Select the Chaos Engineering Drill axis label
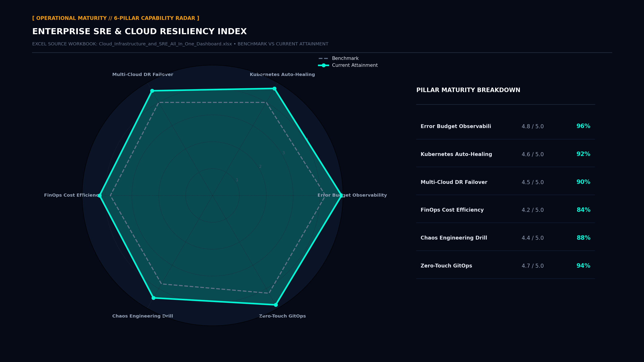Screen dimensions: 644x362 [142, 316]
